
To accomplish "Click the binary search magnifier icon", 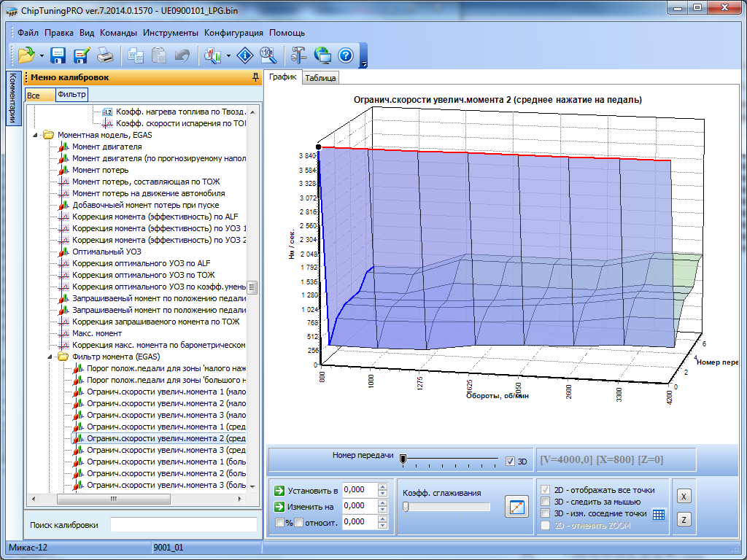I will pos(268,55).
